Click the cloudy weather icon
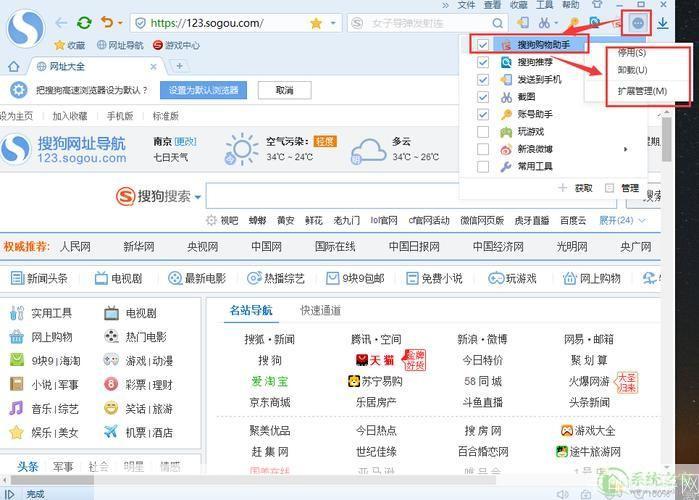The height and width of the screenshot is (500, 699). (368, 152)
